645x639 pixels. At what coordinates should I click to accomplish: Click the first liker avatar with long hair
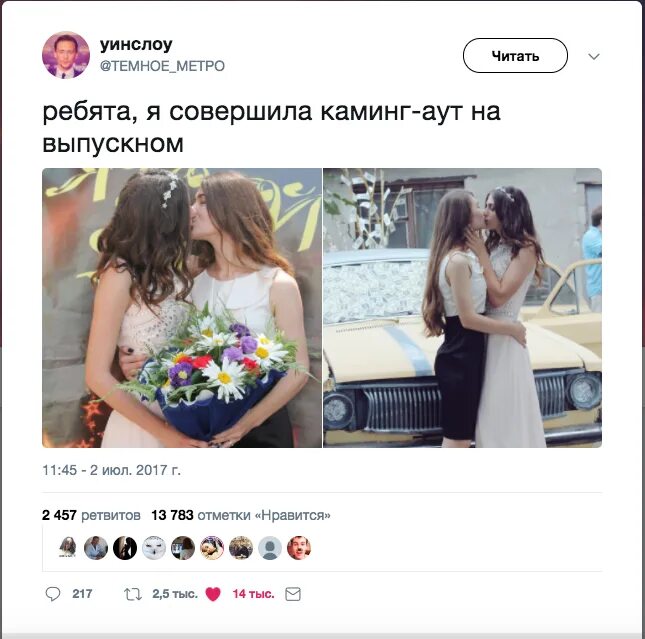coord(67,548)
